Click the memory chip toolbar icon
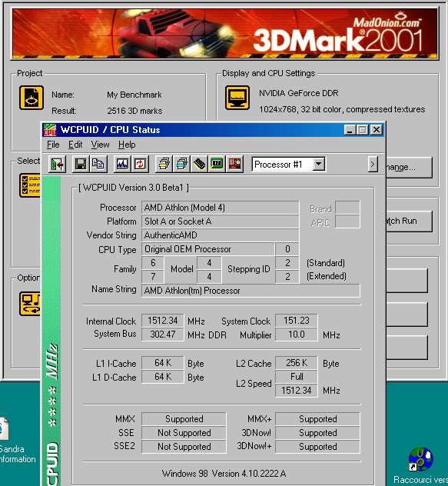This screenshot has height=486, width=448. pyautogui.click(x=199, y=164)
